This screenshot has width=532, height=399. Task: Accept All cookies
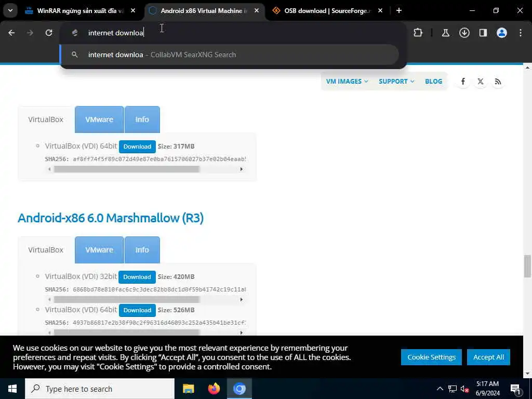point(488,357)
